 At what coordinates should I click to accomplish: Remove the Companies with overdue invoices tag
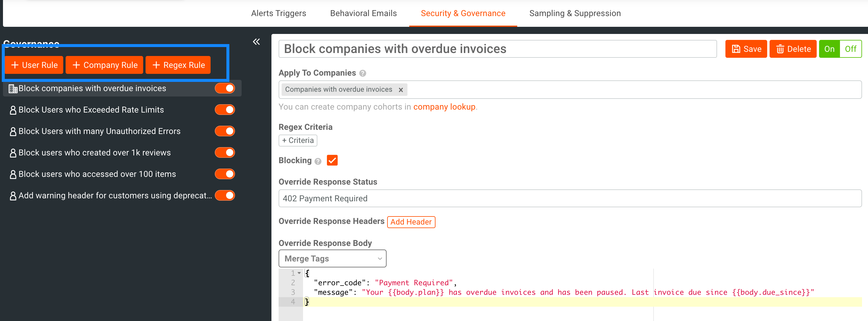pyautogui.click(x=401, y=90)
